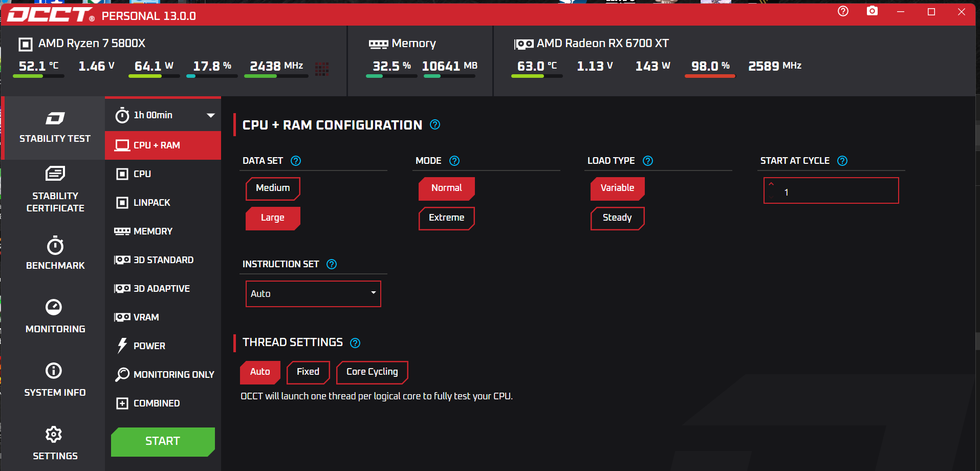Set load type to Variable
The height and width of the screenshot is (471, 980).
(617, 188)
